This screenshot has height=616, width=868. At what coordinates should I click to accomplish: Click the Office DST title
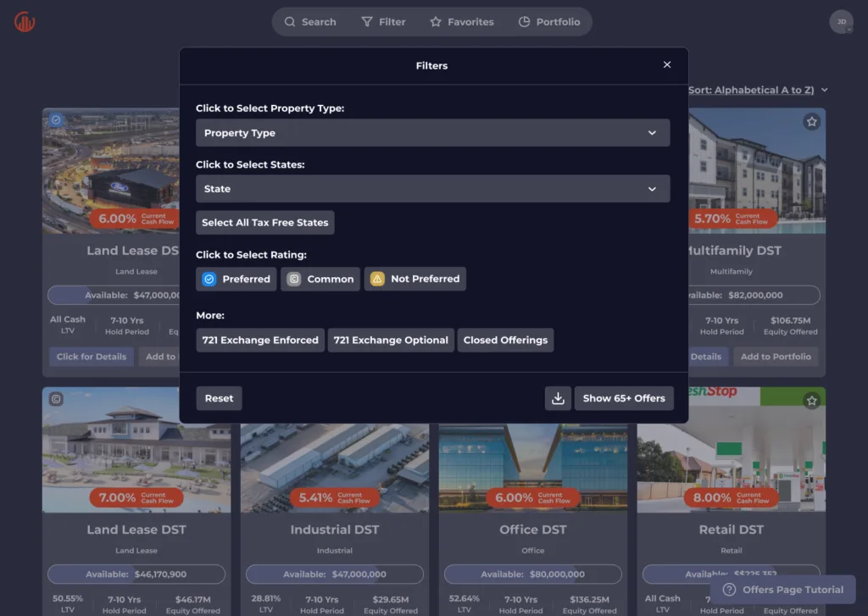532,530
